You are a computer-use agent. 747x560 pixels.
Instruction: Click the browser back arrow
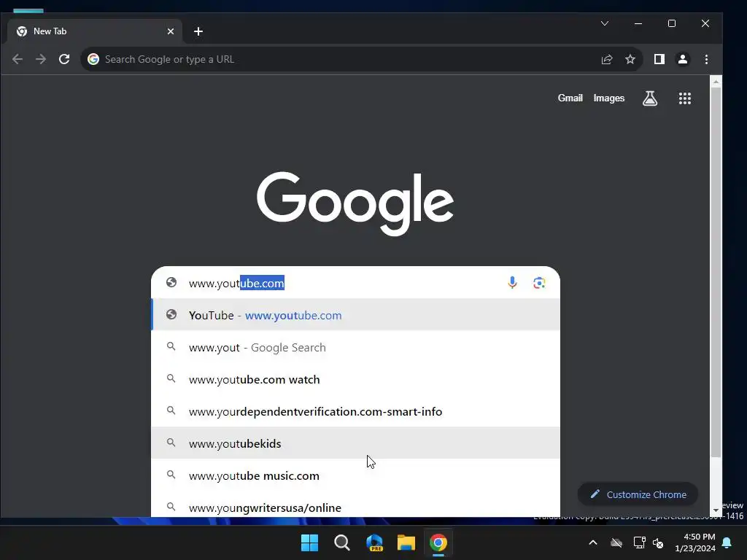click(18, 59)
